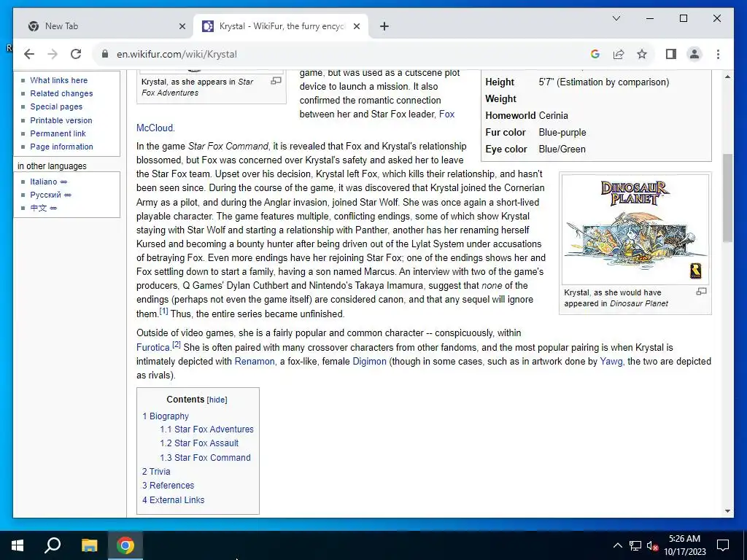Viewport: 747px width, 560px height.
Task: Open Related changes link
Action: (61, 94)
